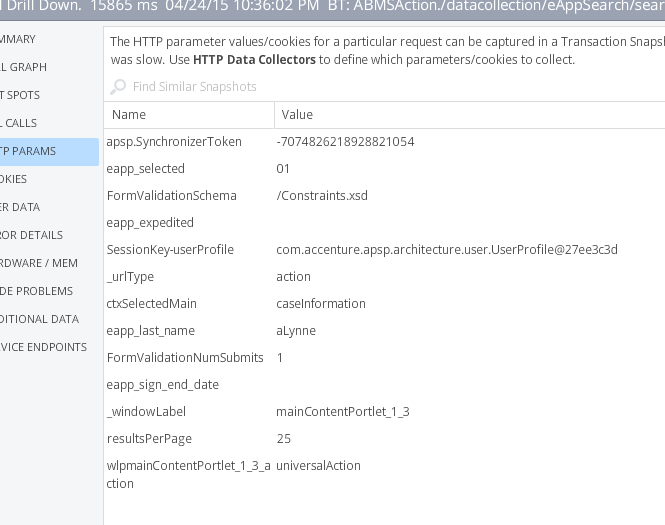Open the Node Problems tab
The width and height of the screenshot is (665, 525).
tap(37, 291)
